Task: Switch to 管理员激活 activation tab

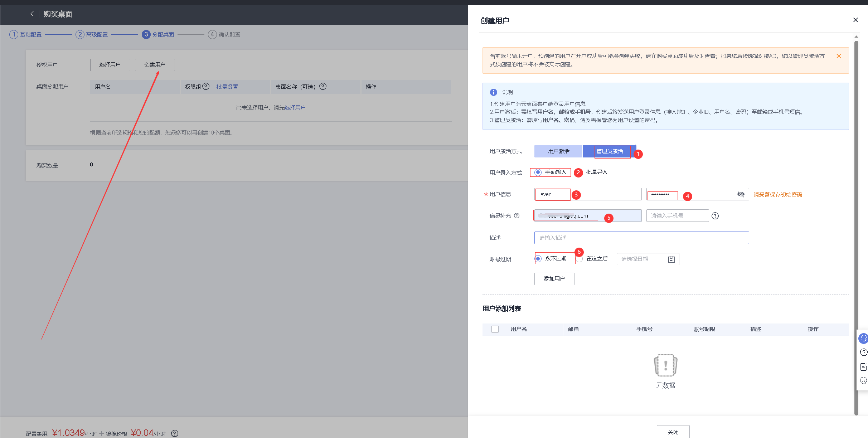Action: [609, 151]
